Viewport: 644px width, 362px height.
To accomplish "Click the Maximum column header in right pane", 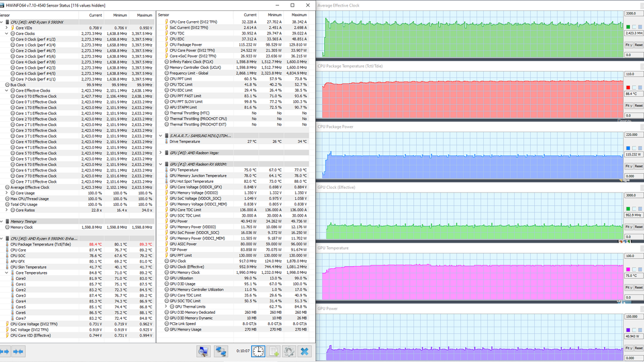I will 295,14.
